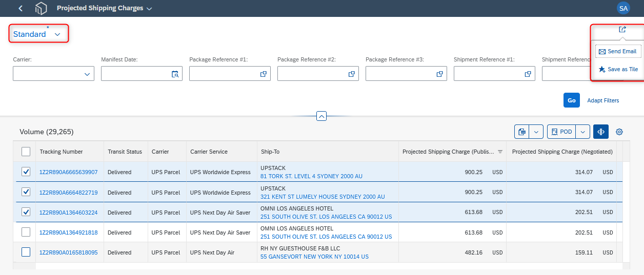Go back with the header back arrow

[21, 8]
